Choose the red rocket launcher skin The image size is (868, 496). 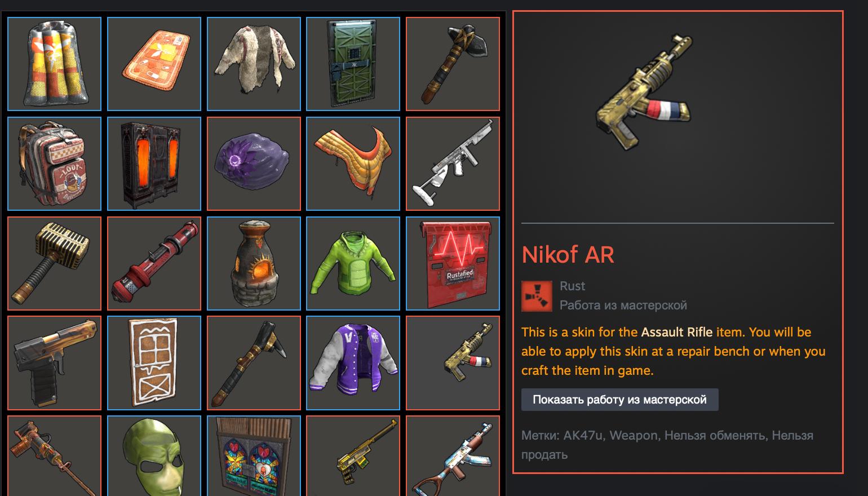(154, 263)
